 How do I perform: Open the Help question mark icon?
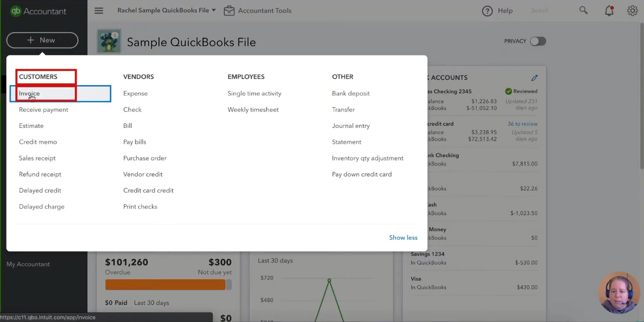(x=487, y=11)
